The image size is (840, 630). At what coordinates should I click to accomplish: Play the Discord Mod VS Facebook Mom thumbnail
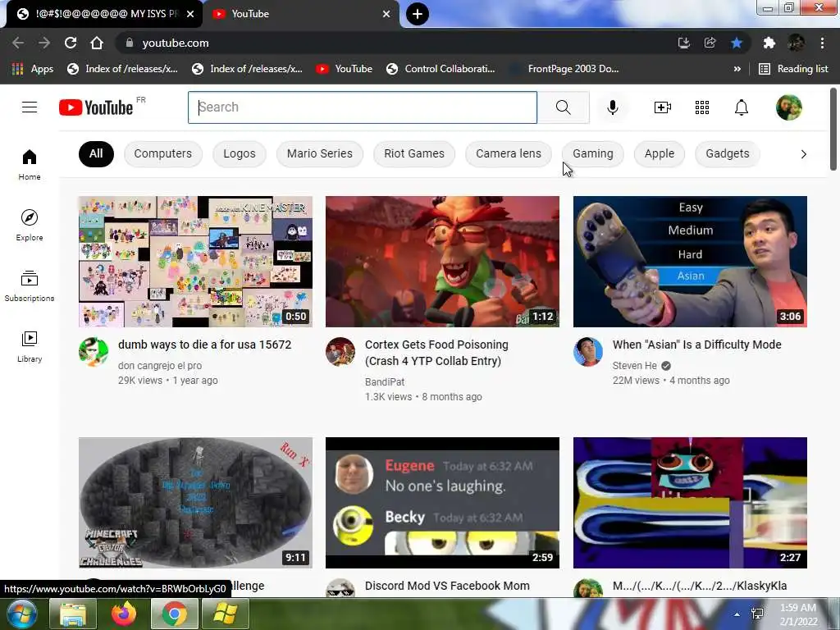(x=442, y=503)
